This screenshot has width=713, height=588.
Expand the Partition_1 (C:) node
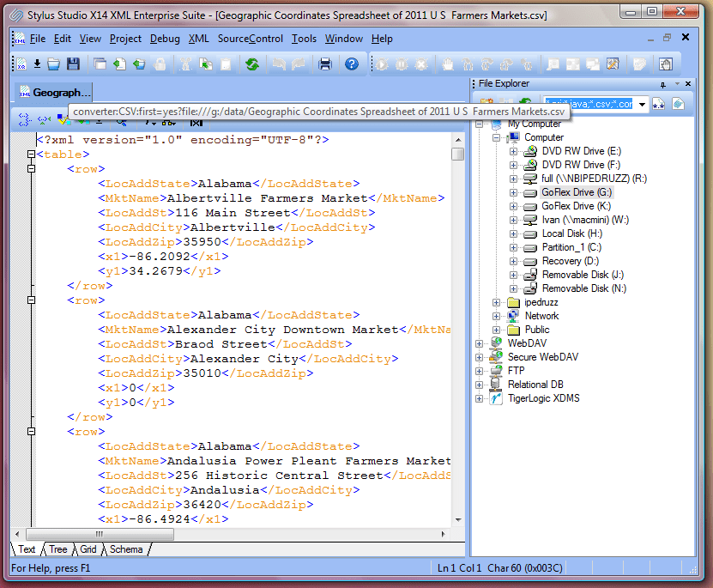coord(513,248)
